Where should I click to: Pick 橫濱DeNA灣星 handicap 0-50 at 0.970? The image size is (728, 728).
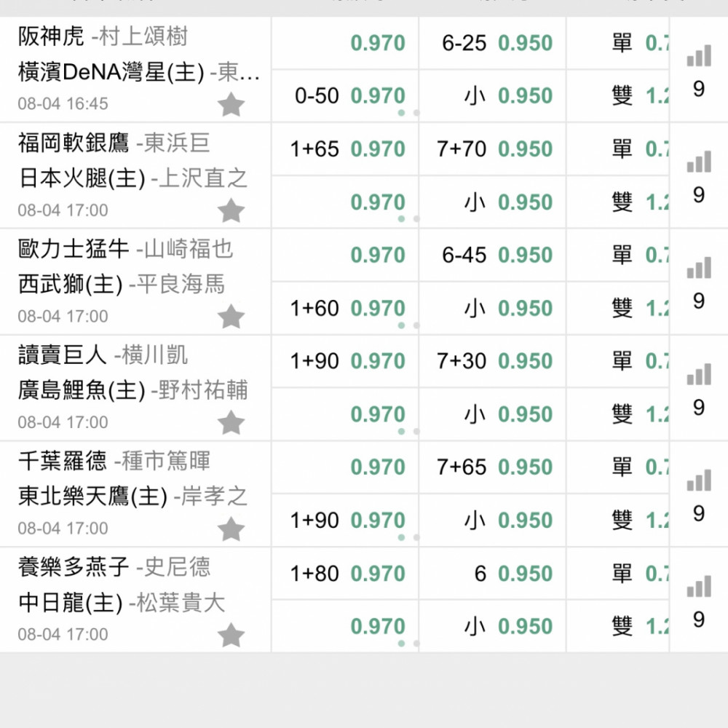[x=345, y=96]
